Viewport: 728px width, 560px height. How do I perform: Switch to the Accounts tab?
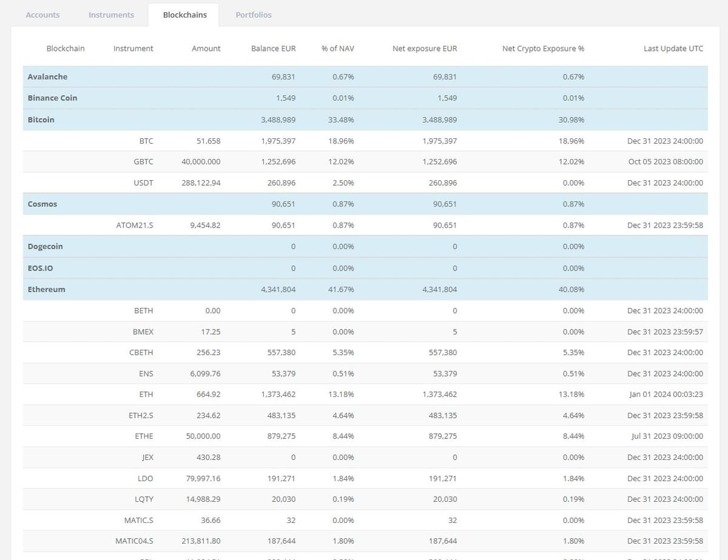42,15
